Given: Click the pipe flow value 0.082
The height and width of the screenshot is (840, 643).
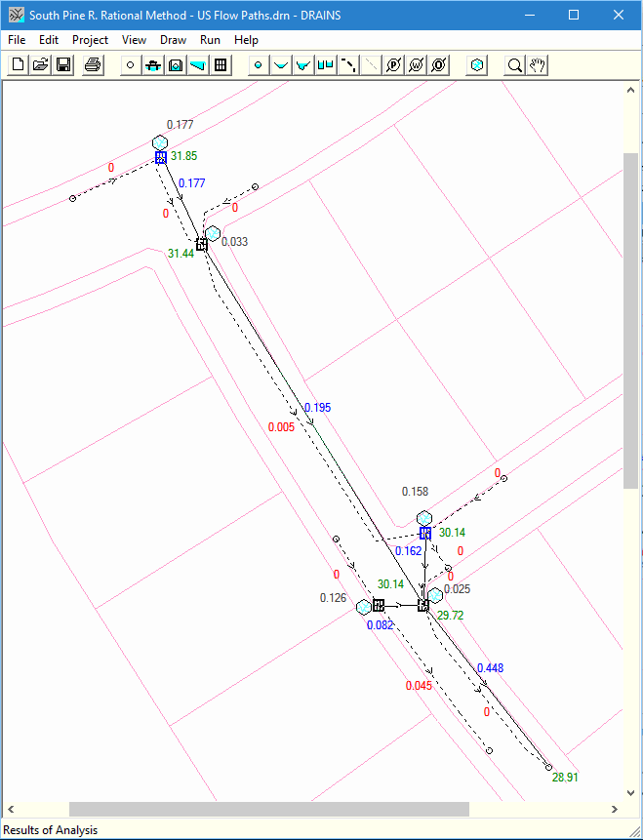Looking at the screenshot, I should 380,625.
